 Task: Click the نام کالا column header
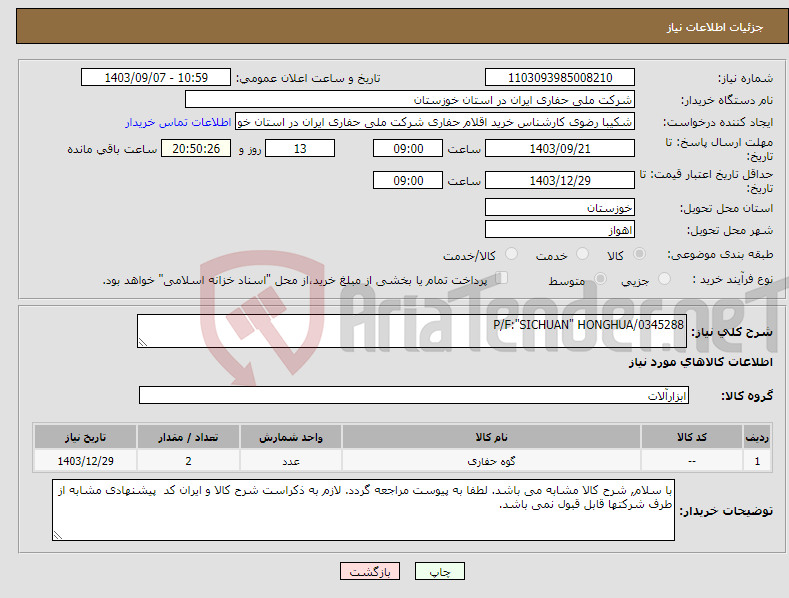(491, 437)
